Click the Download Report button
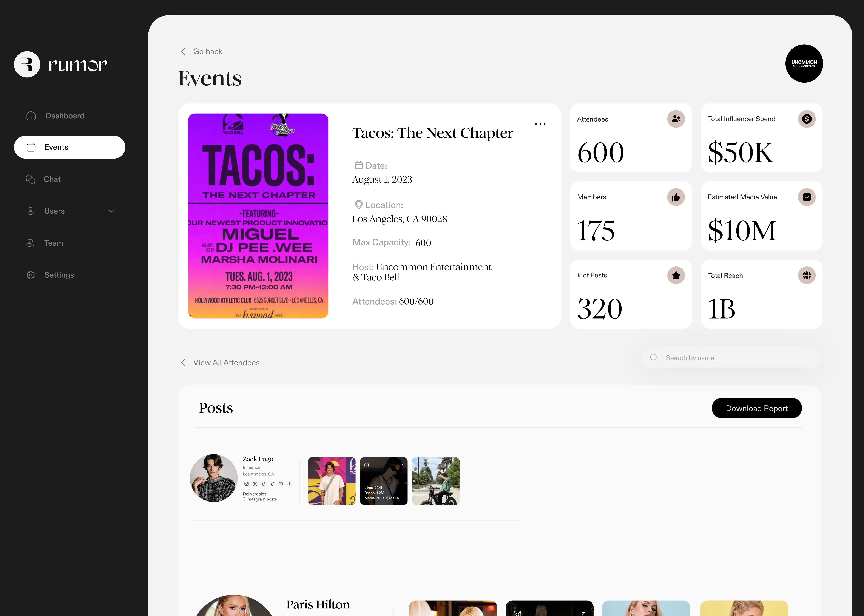The width and height of the screenshot is (864, 616). (x=757, y=408)
